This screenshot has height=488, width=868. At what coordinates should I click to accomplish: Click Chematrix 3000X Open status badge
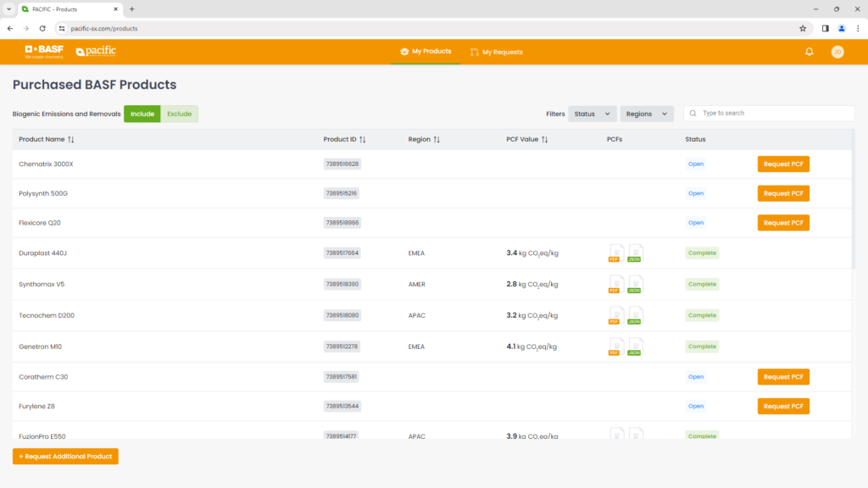click(696, 164)
